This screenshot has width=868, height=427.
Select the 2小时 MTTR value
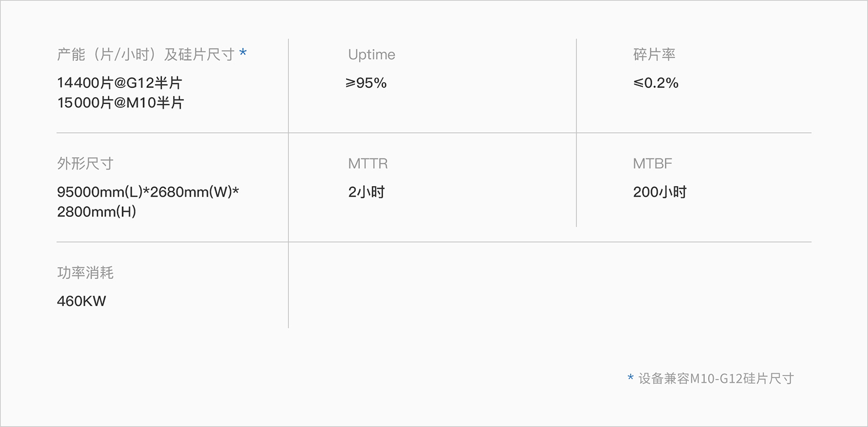[366, 192]
